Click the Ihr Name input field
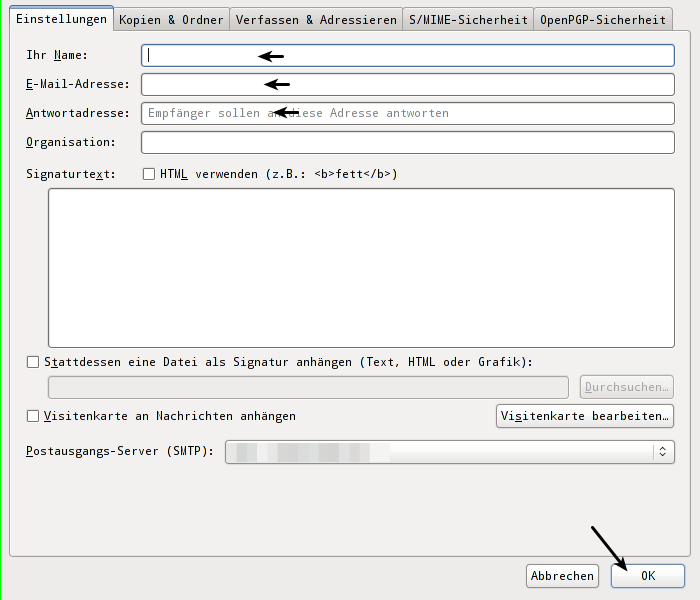This screenshot has height=600, width=700. 408,55
